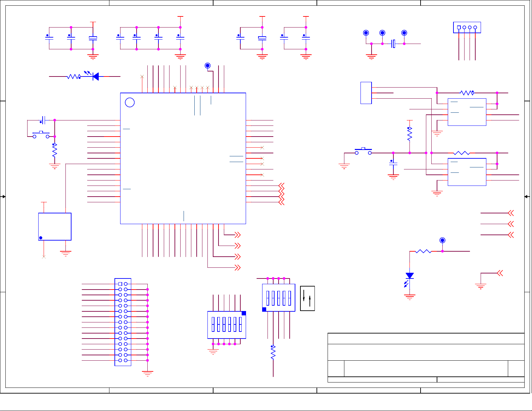The image size is (532, 411).
Task: Select the resistor in series with the top-left LED
Action: [74, 76]
